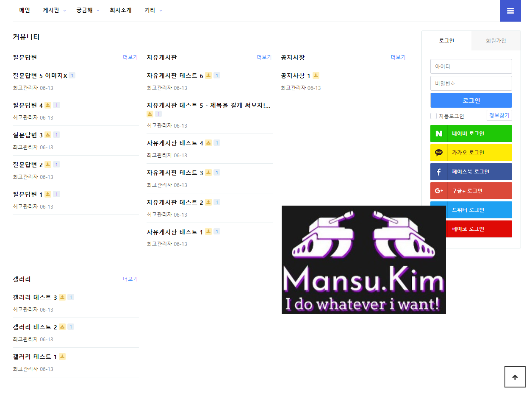Click the Facebook login f icon
Image resolution: width=532 pixels, height=393 pixels.
(x=439, y=172)
